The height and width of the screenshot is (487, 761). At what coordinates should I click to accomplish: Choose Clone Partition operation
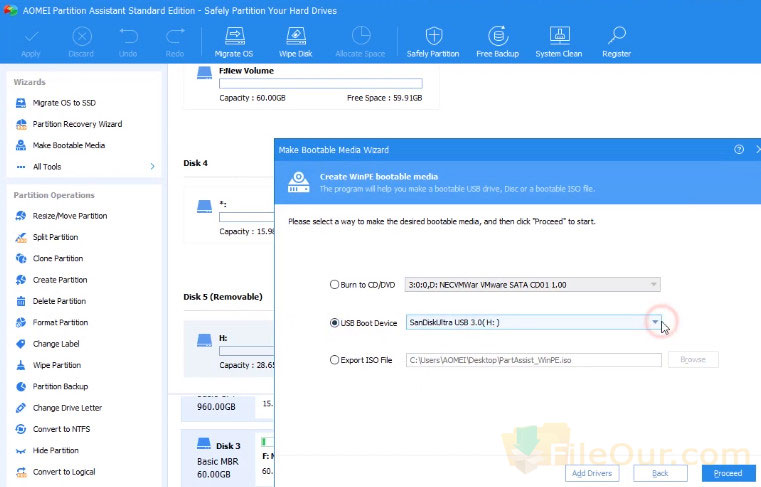(49, 259)
